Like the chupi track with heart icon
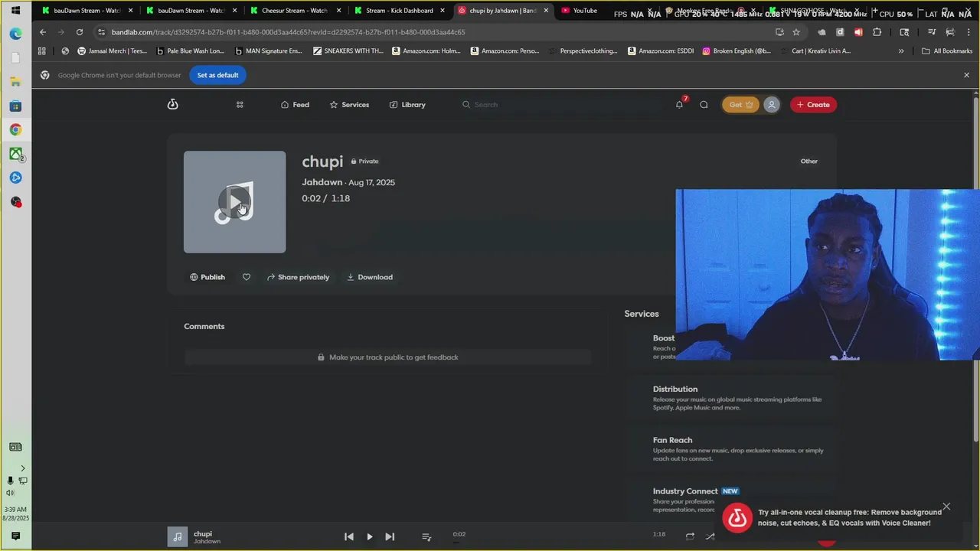980x551 pixels. pyautogui.click(x=247, y=277)
